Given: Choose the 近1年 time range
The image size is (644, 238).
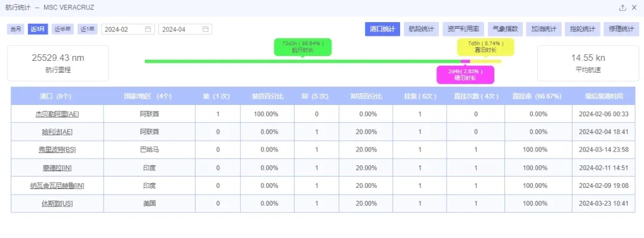Looking at the screenshot, I should [x=88, y=29].
